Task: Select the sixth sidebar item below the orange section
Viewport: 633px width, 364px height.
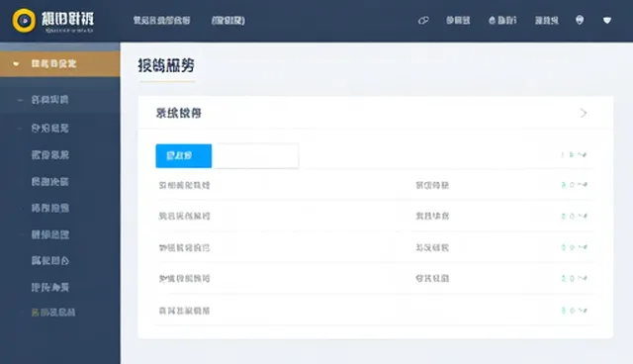Action: 50,234
